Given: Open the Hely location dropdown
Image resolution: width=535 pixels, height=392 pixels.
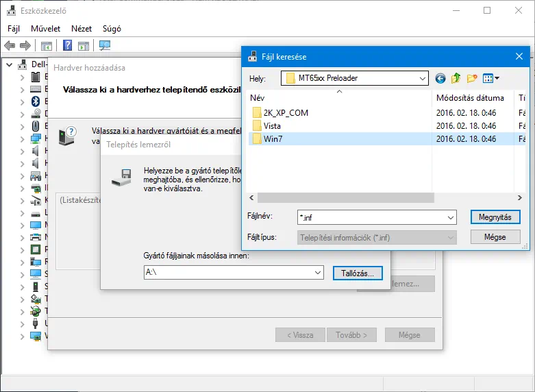Looking at the screenshot, I should click(x=423, y=78).
